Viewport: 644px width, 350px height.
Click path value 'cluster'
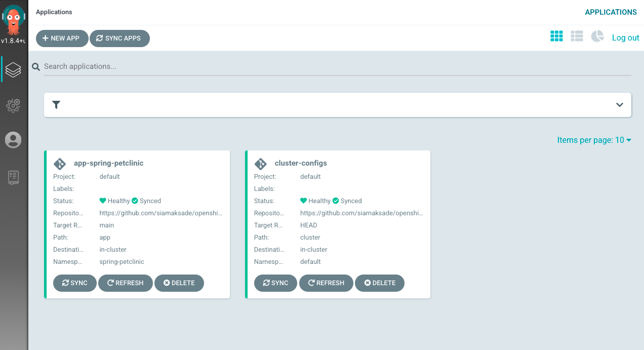310,238
